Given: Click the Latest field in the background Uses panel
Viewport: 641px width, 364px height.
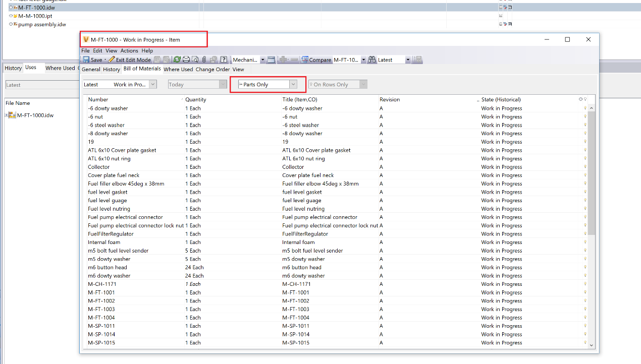Looking at the screenshot, I should pyautogui.click(x=41, y=85).
